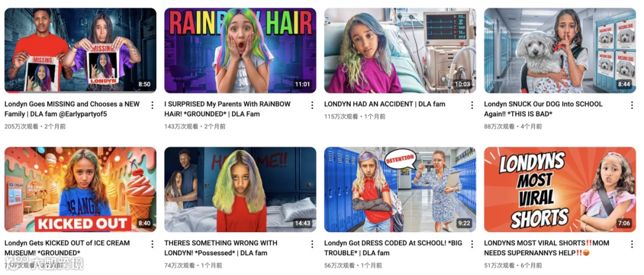
Task: Open options menu for Londyn Goes MISSING video
Action: pyautogui.click(x=152, y=105)
